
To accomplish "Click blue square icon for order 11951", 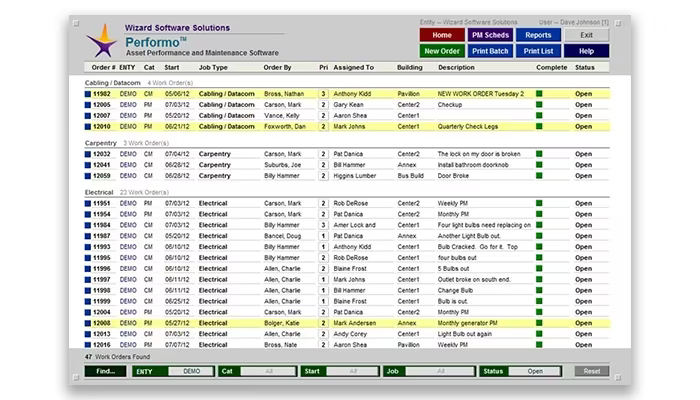I will coord(88,203).
